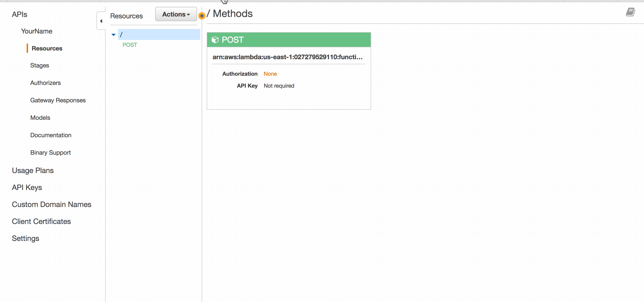Open the Actions dropdown
644x302 pixels.
pos(176,14)
